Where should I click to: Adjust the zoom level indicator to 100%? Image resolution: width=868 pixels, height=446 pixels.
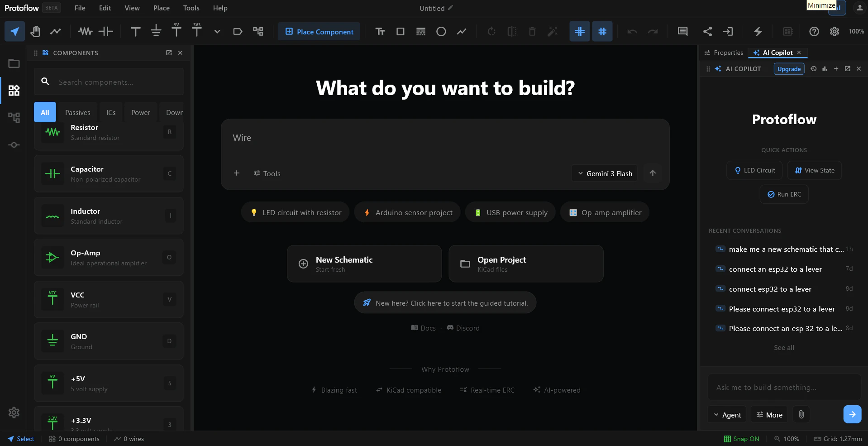pyautogui.click(x=856, y=31)
